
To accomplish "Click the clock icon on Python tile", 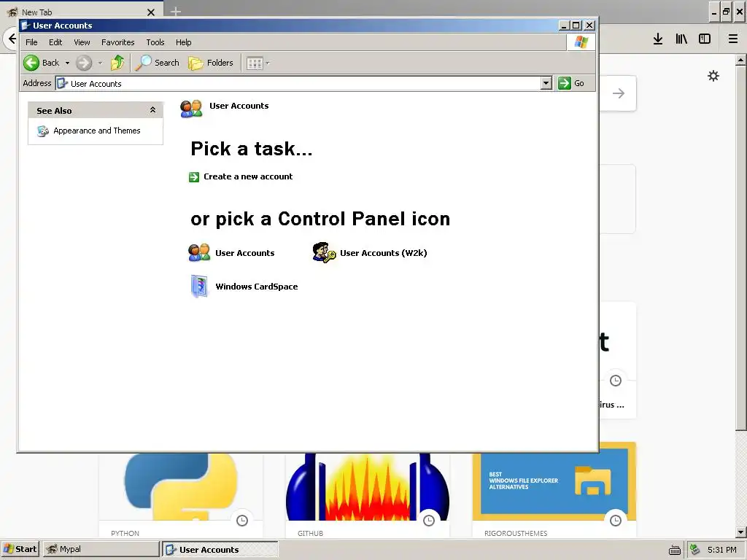I will [x=242, y=521].
